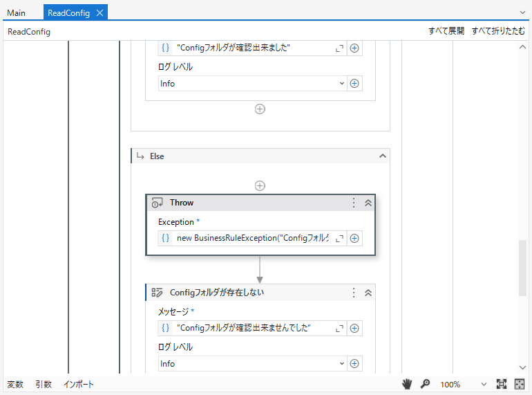Click すべて展開 to expand all
Screen dimensions: 532x395
pyautogui.click(x=446, y=31)
